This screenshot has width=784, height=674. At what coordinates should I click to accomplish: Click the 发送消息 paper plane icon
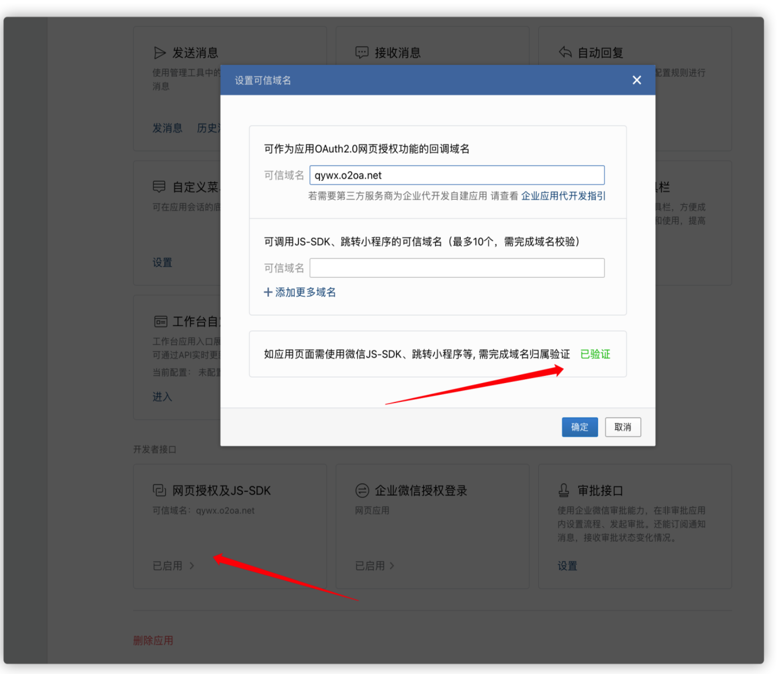159,52
